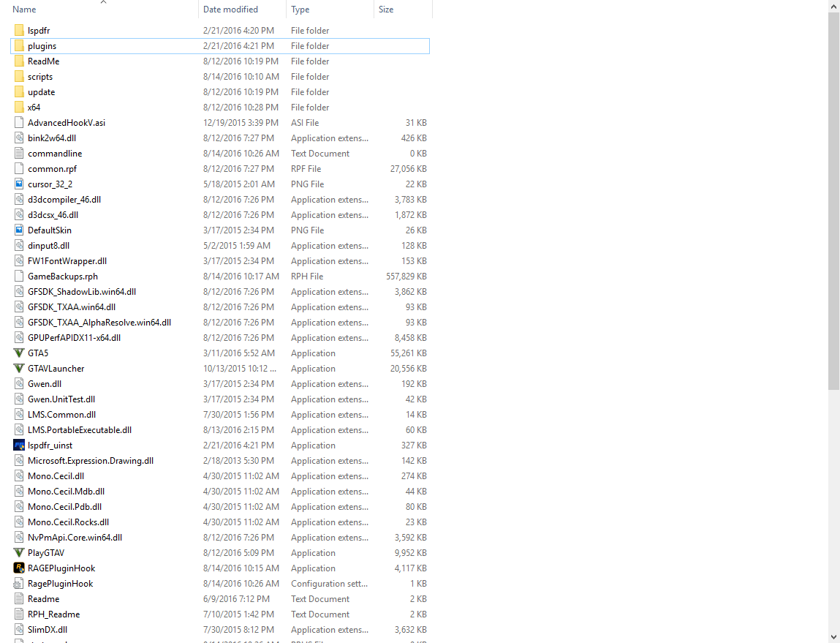Click the sort arrow above Name column

(103, 2)
